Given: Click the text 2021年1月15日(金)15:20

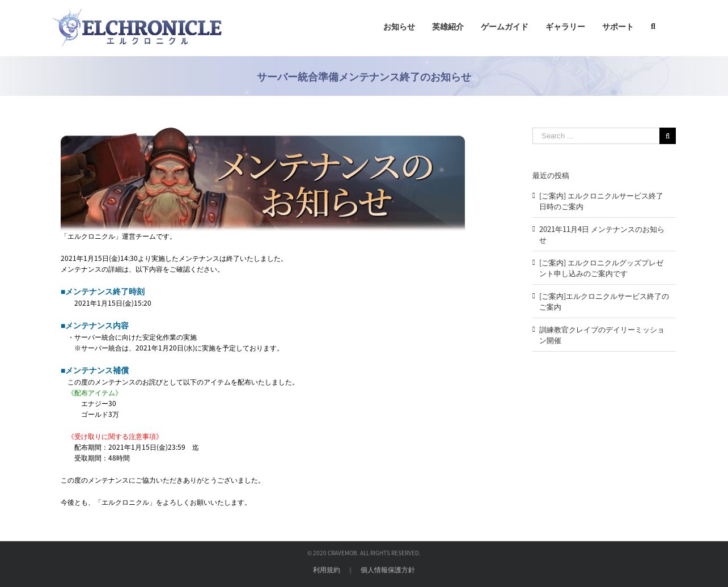Looking at the screenshot, I should (113, 303).
